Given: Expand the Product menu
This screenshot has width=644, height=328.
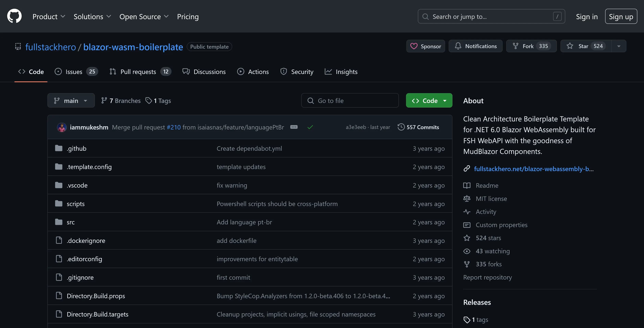Looking at the screenshot, I should click(49, 16).
